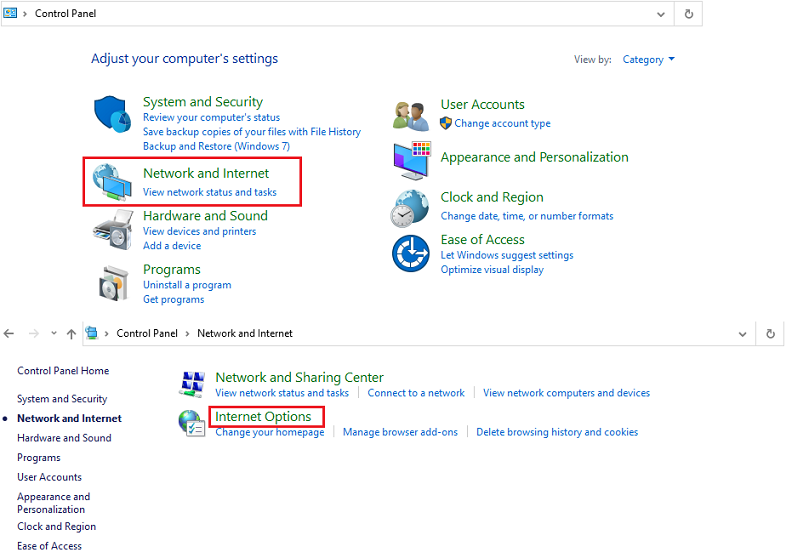This screenshot has height=558, width=786.
Task: Select Appearance and Personalization in sidebar
Action: pos(54,503)
